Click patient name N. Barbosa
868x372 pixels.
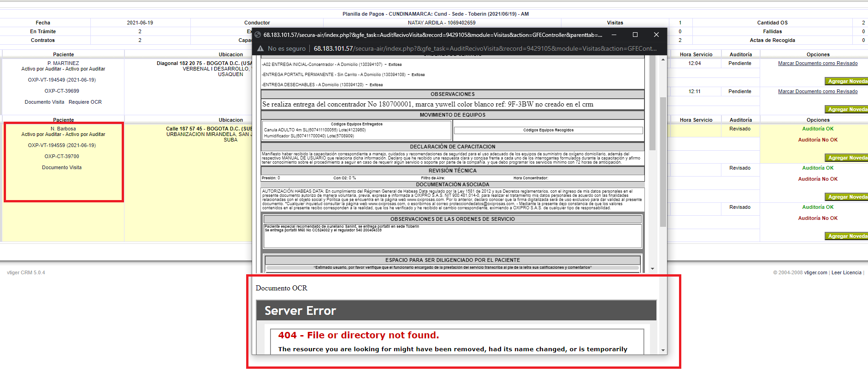(63, 129)
